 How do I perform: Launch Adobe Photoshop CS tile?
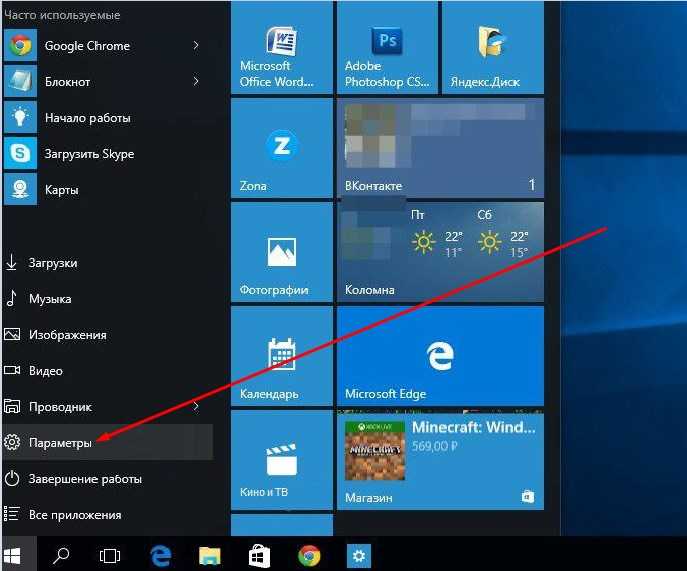[387, 47]
